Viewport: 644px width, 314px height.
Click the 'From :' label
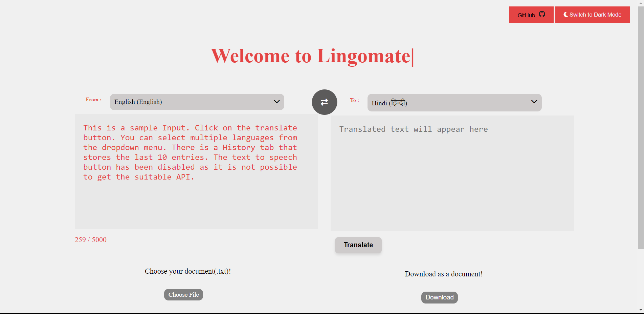93,100
